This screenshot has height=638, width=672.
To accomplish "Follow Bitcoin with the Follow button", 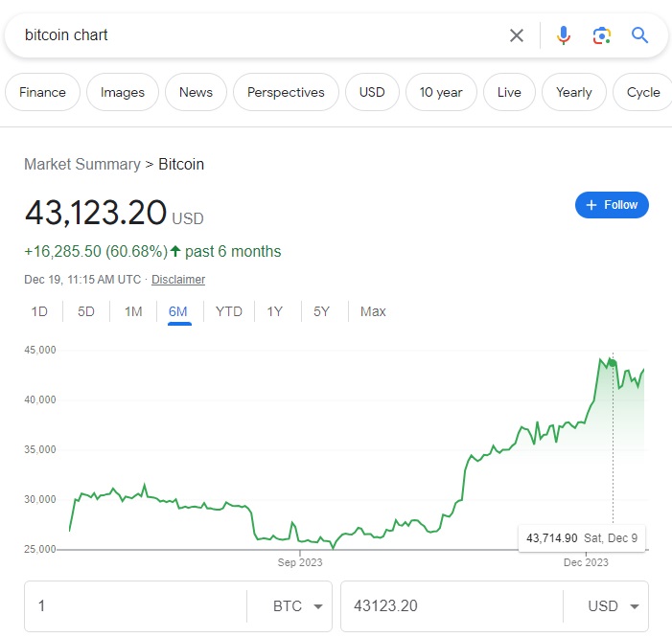I will [x=612, y=205].
